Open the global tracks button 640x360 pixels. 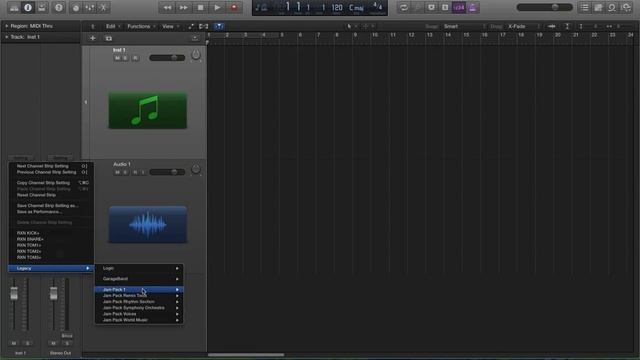pyautogui.click(x=195, y=38)
